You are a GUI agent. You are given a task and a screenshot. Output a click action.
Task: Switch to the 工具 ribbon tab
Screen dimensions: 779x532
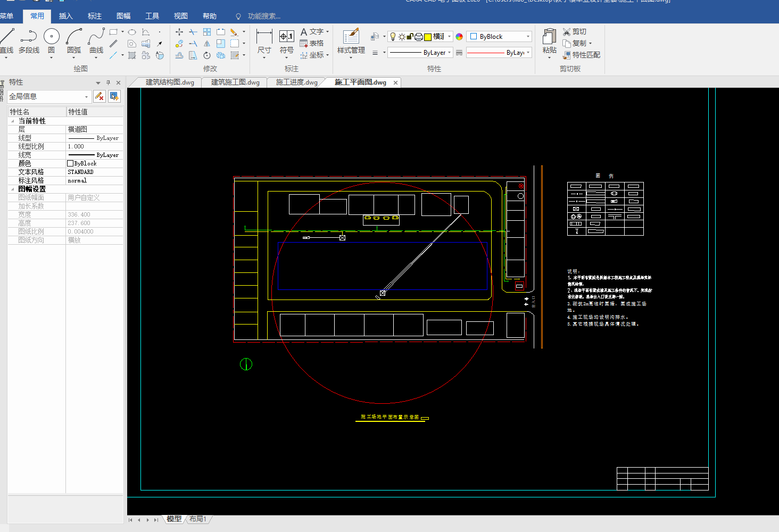pos(152,16)
